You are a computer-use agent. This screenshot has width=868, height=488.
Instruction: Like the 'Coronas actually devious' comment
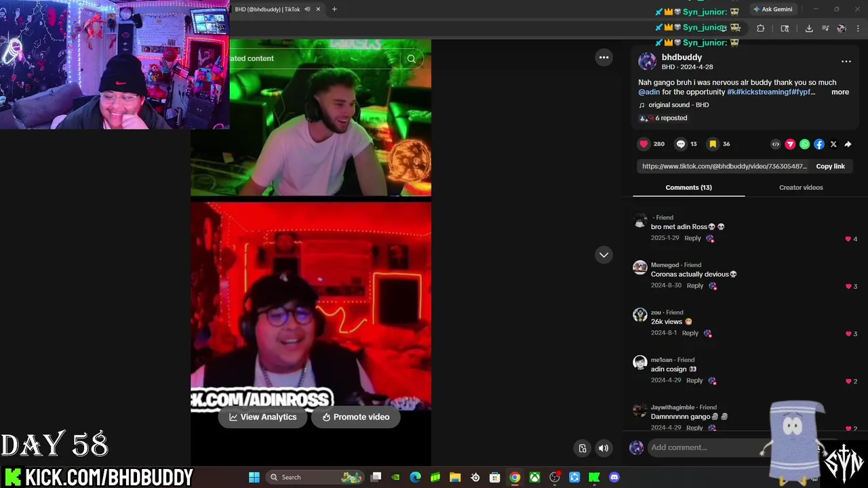point(848,287)
